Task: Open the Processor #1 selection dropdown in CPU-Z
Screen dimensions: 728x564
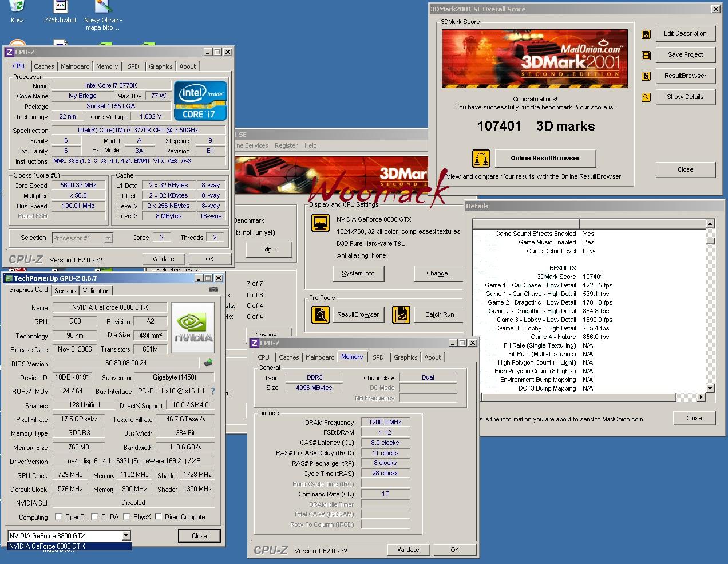Action: [109, 238]
